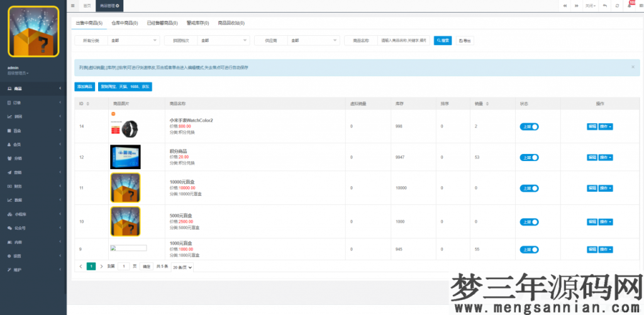Click the copy 淘宝、天猫、1688、京东 button

[x=125, y=87]
